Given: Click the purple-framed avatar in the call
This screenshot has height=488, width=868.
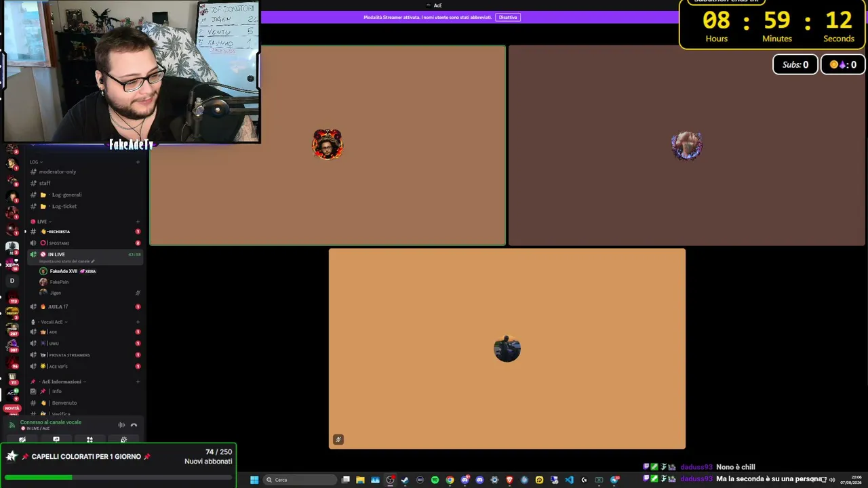Looking at the screenshot, I should [687, 146].
